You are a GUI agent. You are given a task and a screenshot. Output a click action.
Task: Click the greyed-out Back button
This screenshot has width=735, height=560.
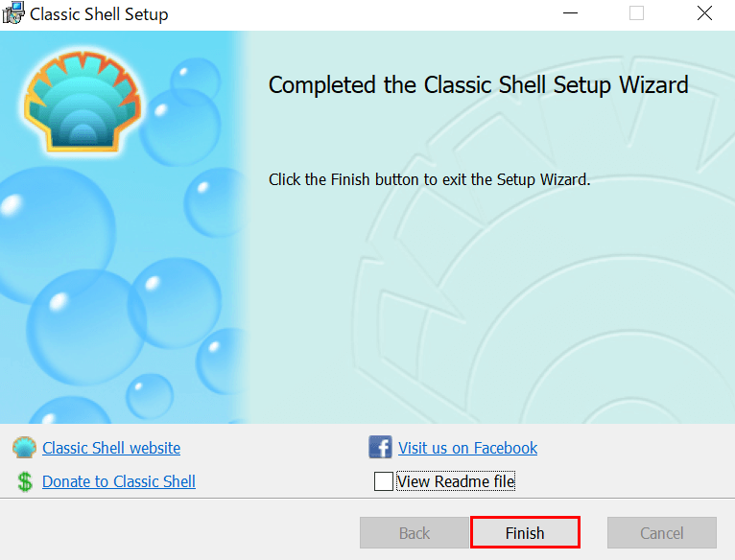tap(415, 533)
